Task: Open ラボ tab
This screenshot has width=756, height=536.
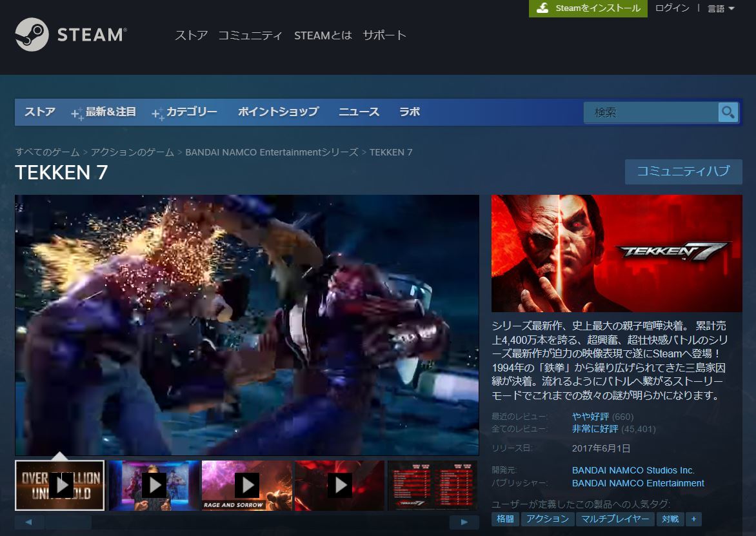Action: pos(410,112)
